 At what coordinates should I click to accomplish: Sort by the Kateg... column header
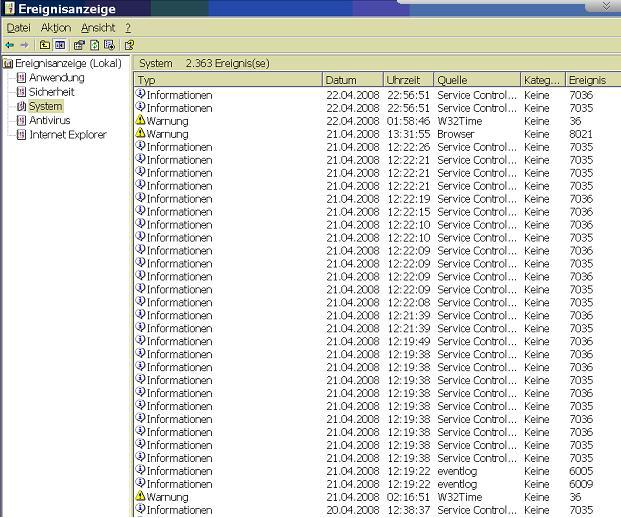pyautogui.click(x=543, y=80)
